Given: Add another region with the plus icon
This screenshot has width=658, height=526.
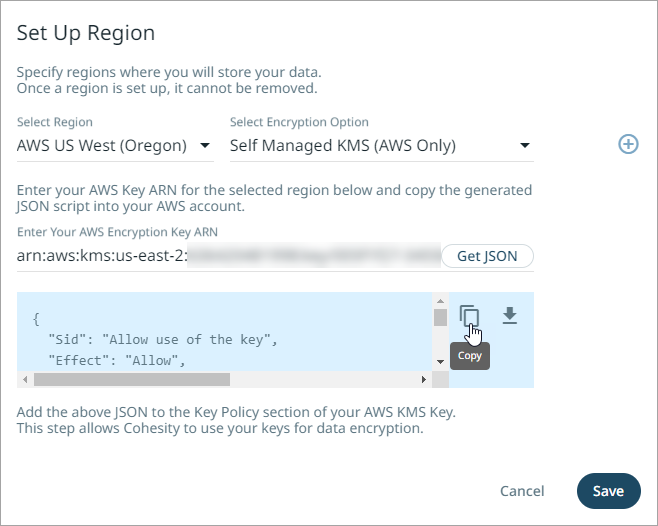Looking at the screenshot, I should 628,144.
